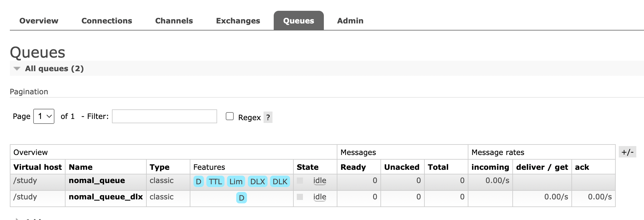This screenshot has width=644, height=220.
Task: Switch to the Exchanges tab
Action: (x=238, y=21)
